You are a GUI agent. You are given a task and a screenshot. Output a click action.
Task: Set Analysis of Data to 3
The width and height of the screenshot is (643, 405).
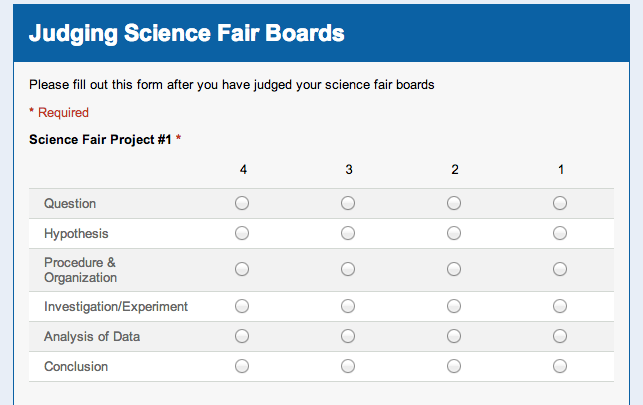(x=348, y=336)
